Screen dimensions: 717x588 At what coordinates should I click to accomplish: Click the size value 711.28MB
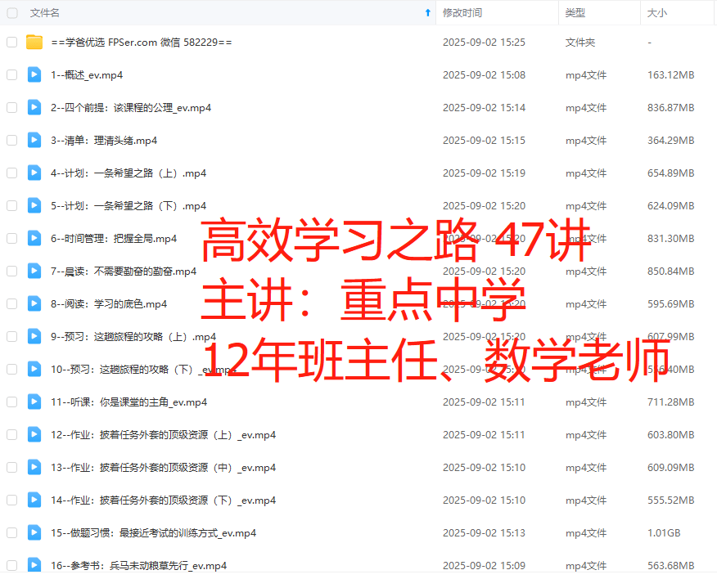coord(671,402)
